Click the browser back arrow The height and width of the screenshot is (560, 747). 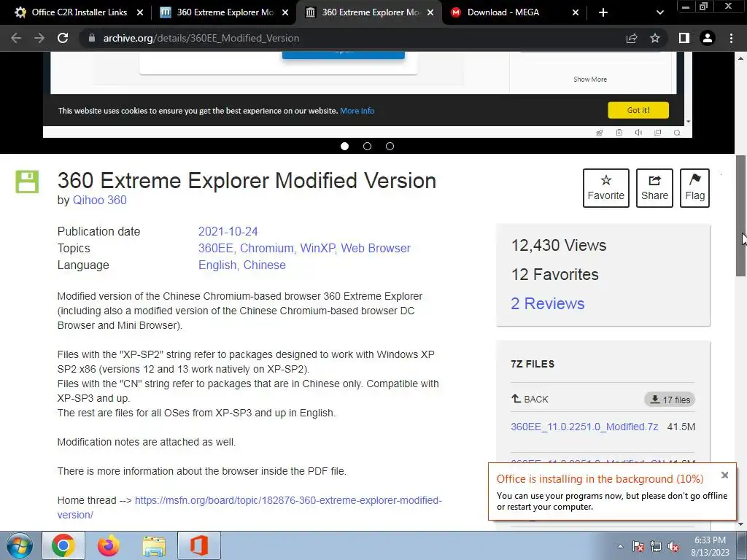click(x=16, y=38)
